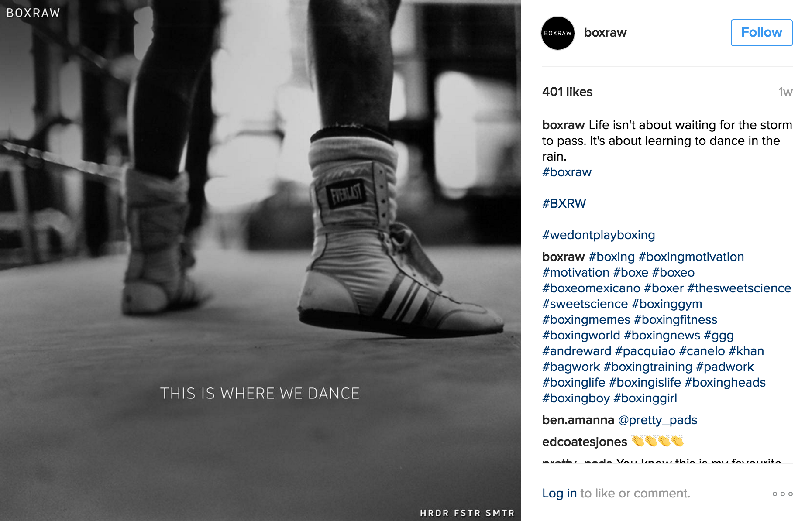Open the #boxraw hashtag
This screenshot has height=521, width=812.
coord(567,172)
